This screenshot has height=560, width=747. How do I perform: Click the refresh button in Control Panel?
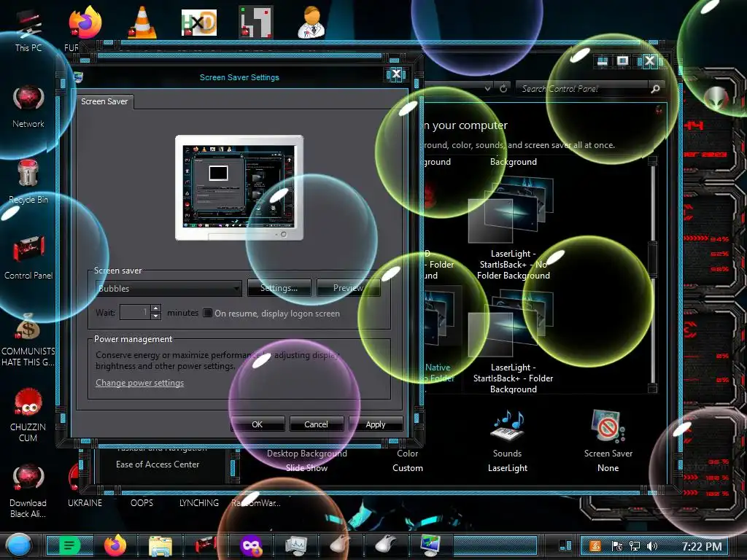[x=503, y=88]
